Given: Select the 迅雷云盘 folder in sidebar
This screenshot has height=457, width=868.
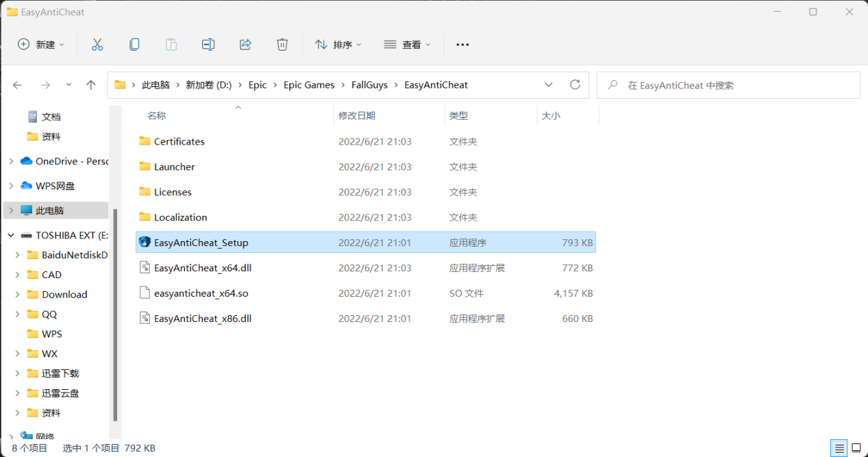Looking at the screenshot, I should [60, 393].
